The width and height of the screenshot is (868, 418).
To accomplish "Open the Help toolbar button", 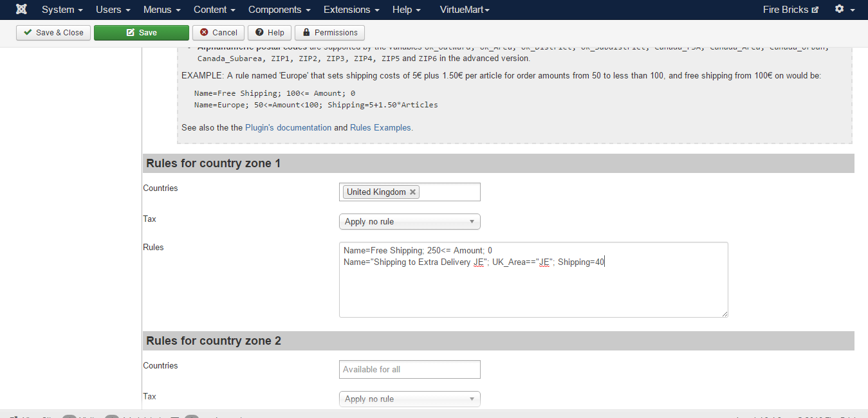I will point(270,33).
